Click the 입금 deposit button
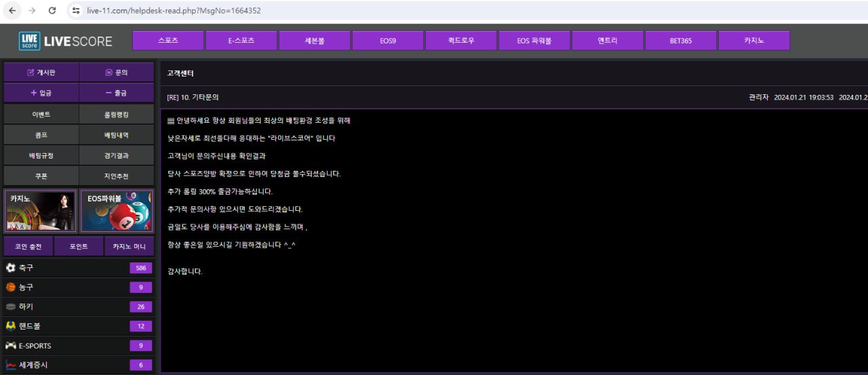The image size is (868, 375). (x=41, y=93)
